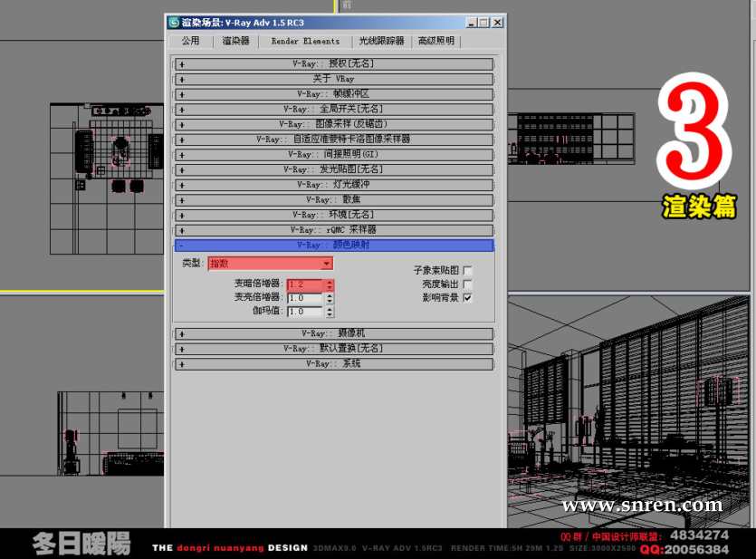Click the 伽玛值 value field
This screenshot has width=756, height=559.
point(305,312)
